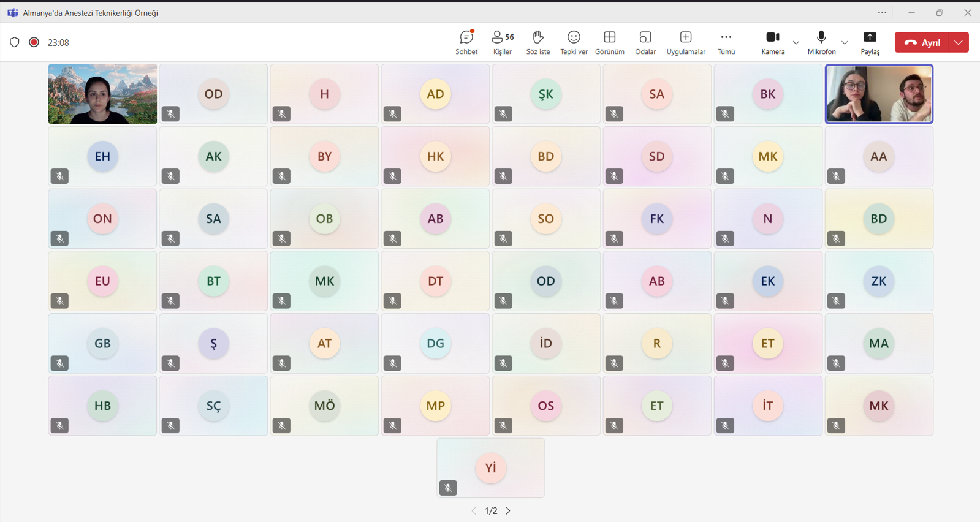Click the muted mic icon on ZK tile
The height and width of the screenshot is (522, 980).
tap(836, 301)
